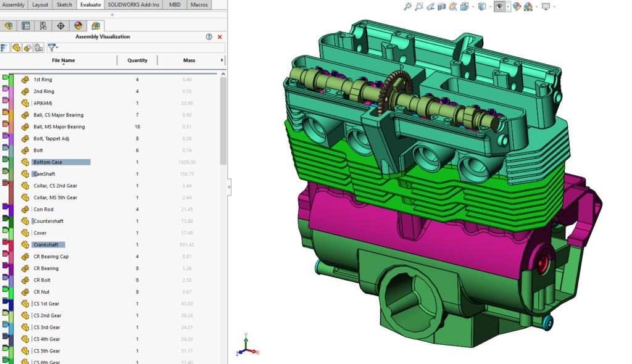Switch to the Sketch ribbon tab
632x364 pixels.
[x=64, y=5]
